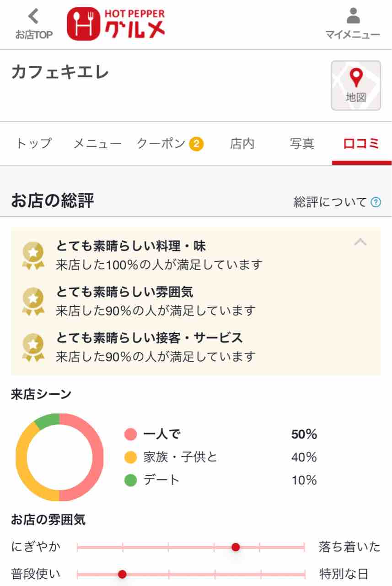The image size is (392, 586).
Task: Open the 写真 tab
Action: [302, 144]
